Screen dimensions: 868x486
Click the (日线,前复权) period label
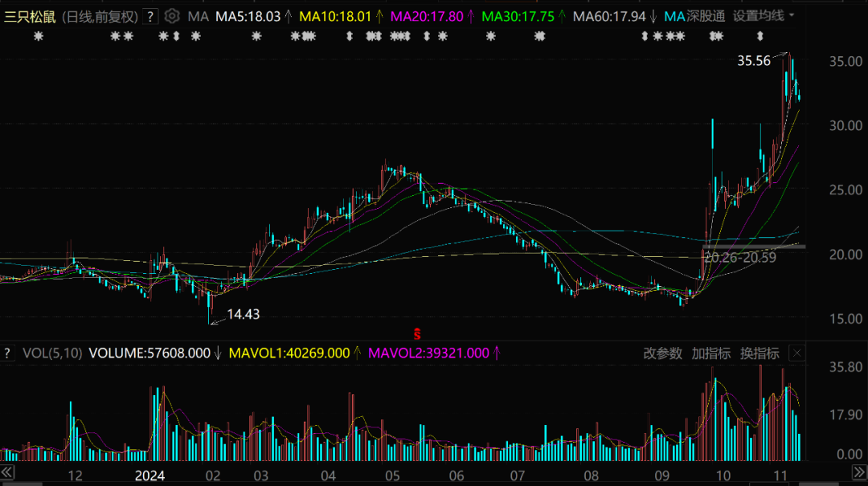[100, 17]
